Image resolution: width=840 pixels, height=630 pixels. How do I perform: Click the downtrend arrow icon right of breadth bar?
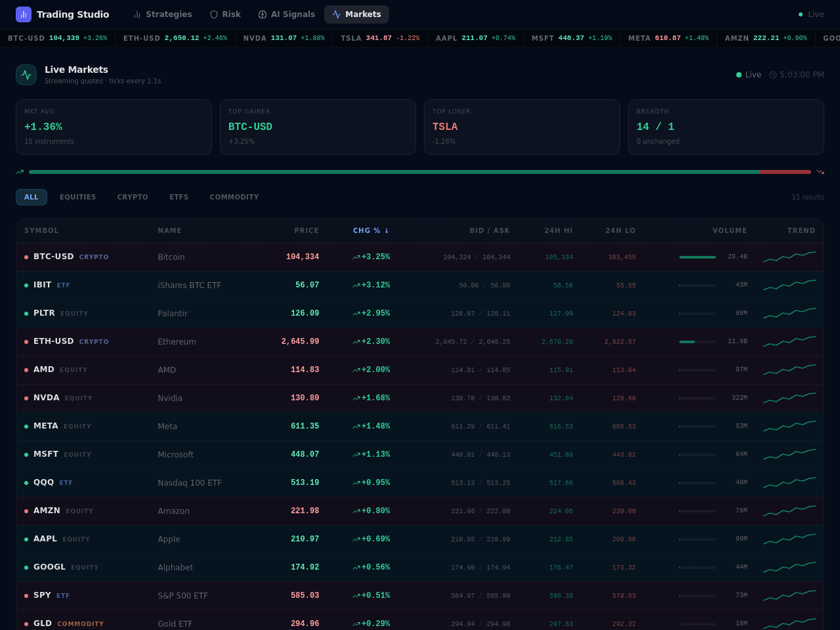point(820,172)
